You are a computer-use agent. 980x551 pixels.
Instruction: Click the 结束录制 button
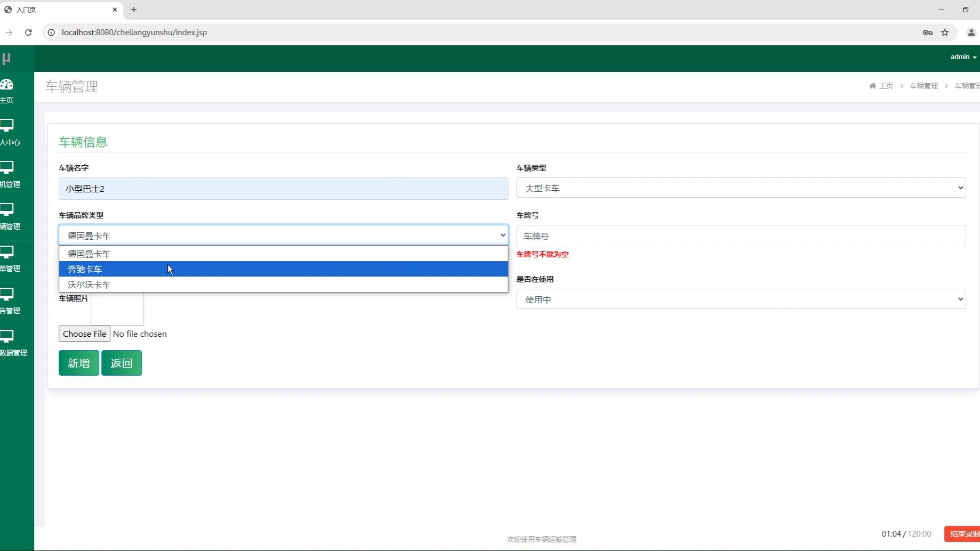962,534
